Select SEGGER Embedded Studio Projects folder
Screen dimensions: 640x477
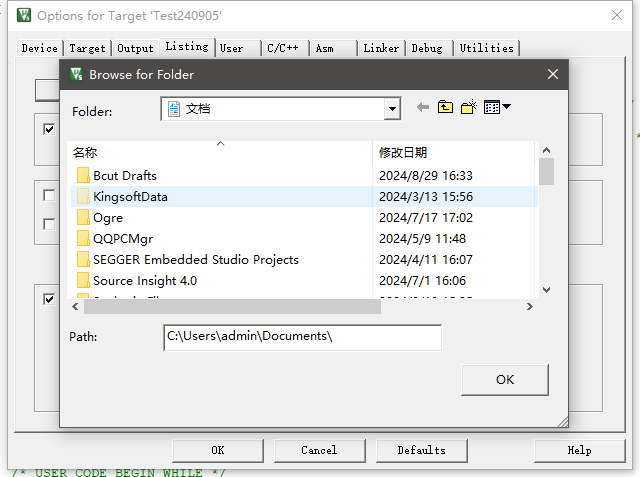[x=195, y=259]
